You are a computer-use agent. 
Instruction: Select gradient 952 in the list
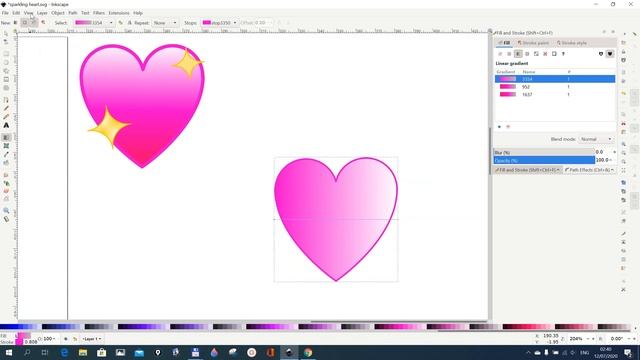click(555, 87)
